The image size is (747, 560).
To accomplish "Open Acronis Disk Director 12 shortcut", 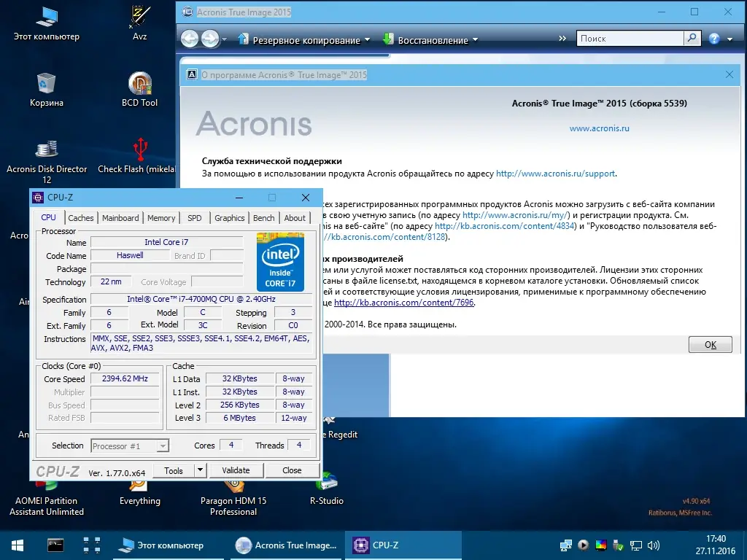I will click(46, 161).
